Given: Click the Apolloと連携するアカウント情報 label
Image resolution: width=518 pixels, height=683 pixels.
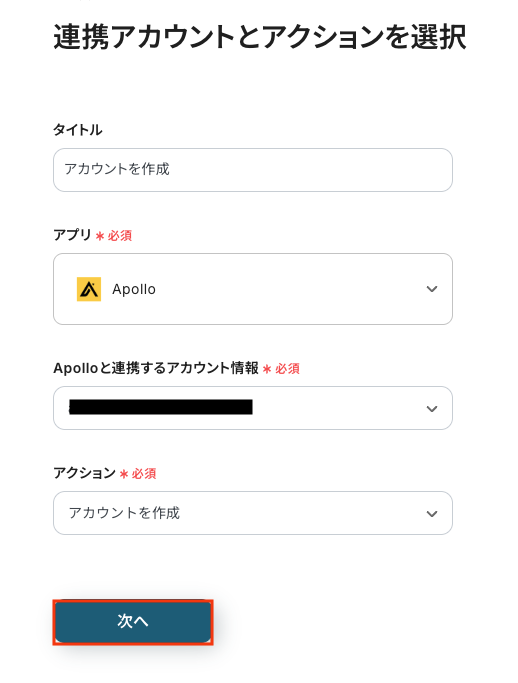Looking at the screenshot, I should (156, 368).
